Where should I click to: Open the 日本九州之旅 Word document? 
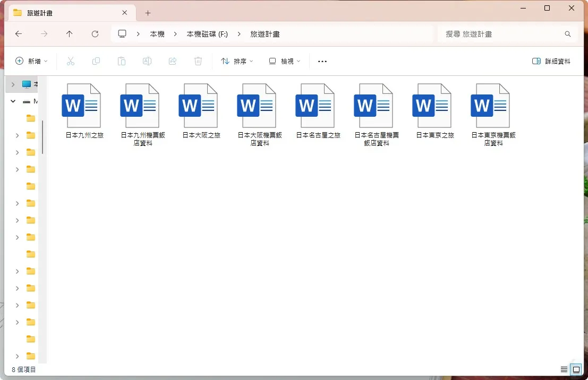[x=81, y=106]
